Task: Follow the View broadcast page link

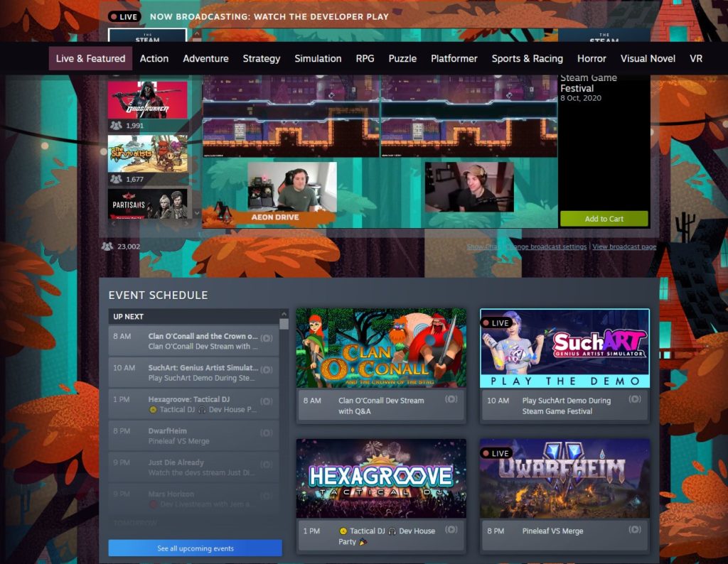Action: [x=624, y=246]
